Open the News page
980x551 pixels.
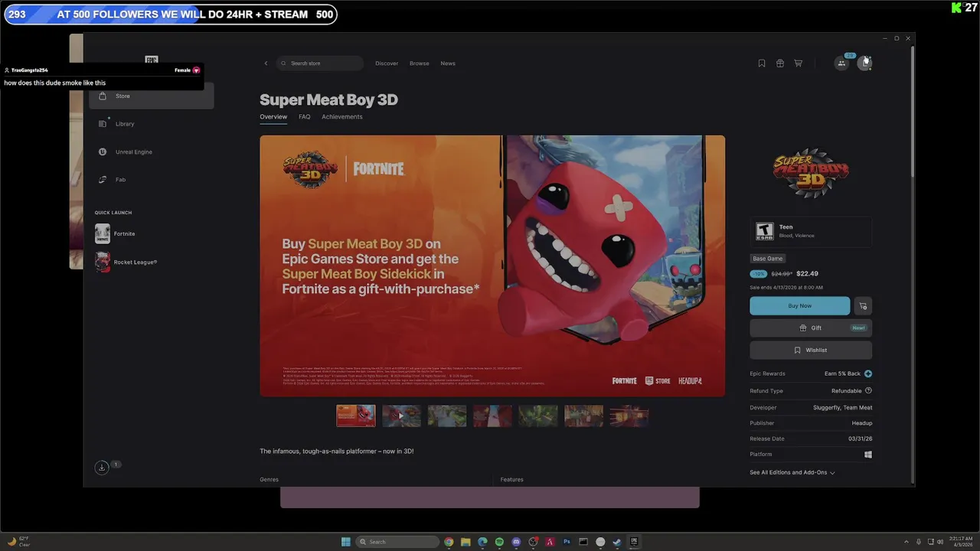(x=448, y=64)
